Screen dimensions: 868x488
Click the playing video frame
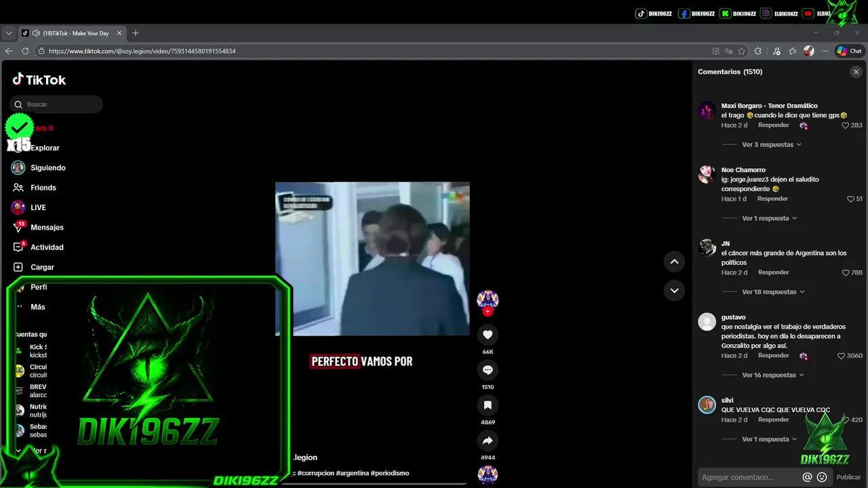[372, 259]
